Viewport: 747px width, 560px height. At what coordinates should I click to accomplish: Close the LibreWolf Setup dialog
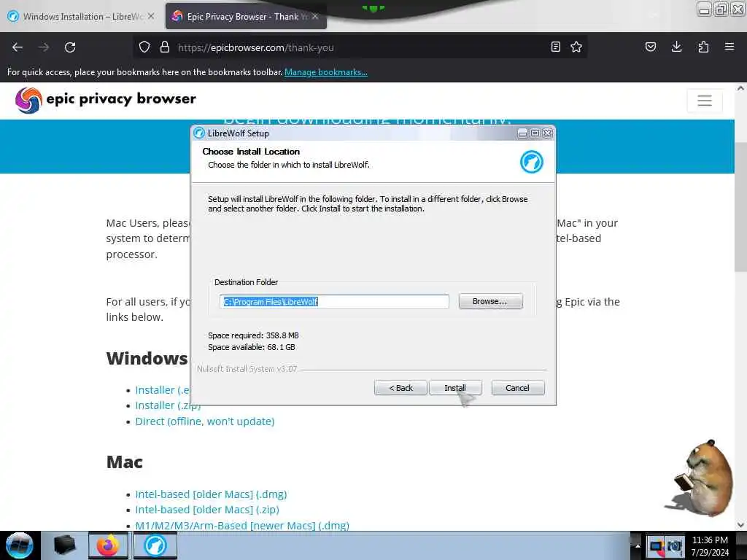(547, 133)
